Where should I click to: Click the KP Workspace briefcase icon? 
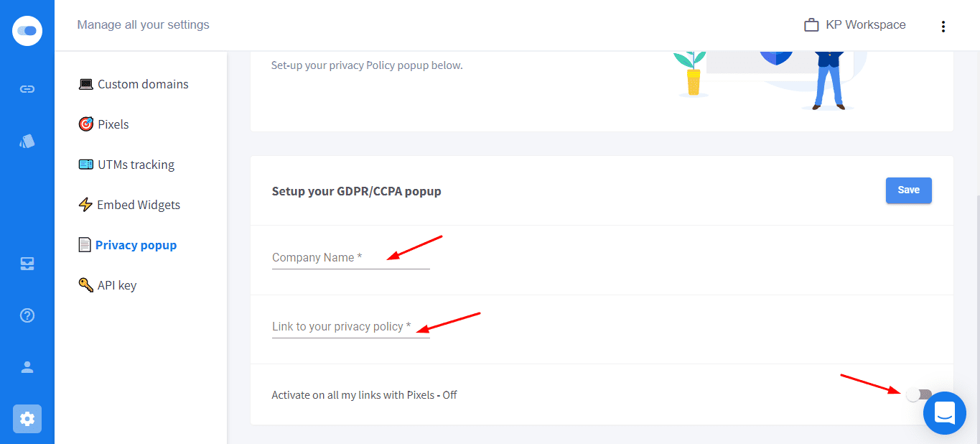[x=811, y=25]
